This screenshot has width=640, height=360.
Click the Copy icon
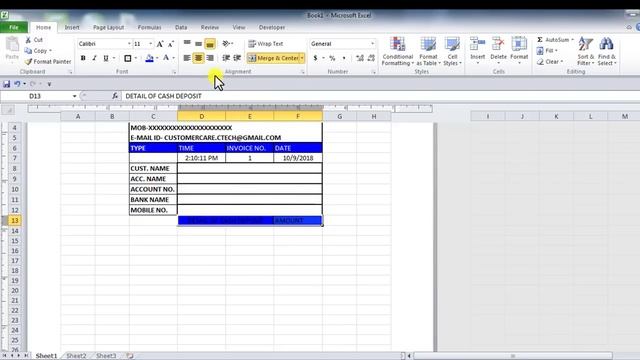point(28,51)
